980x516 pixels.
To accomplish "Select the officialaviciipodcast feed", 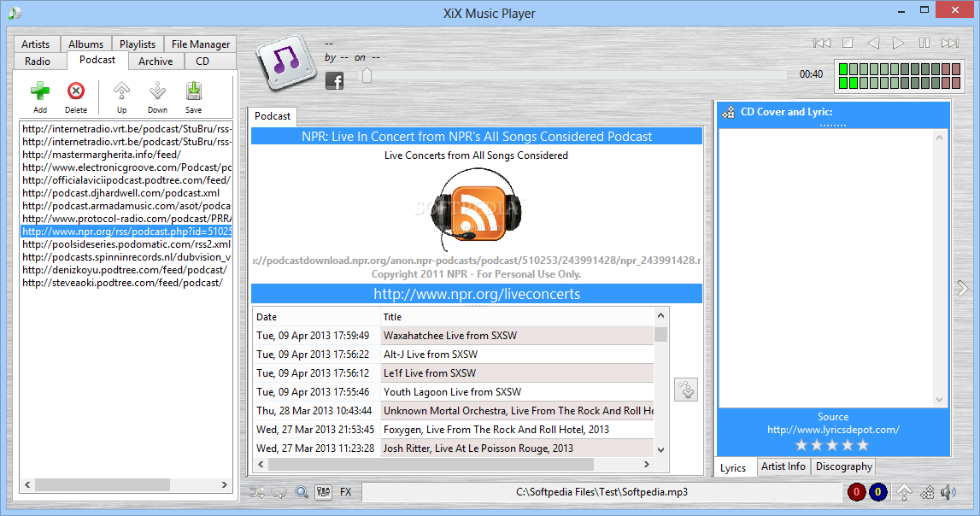I will pyautogui.click(x=126, y=180).
